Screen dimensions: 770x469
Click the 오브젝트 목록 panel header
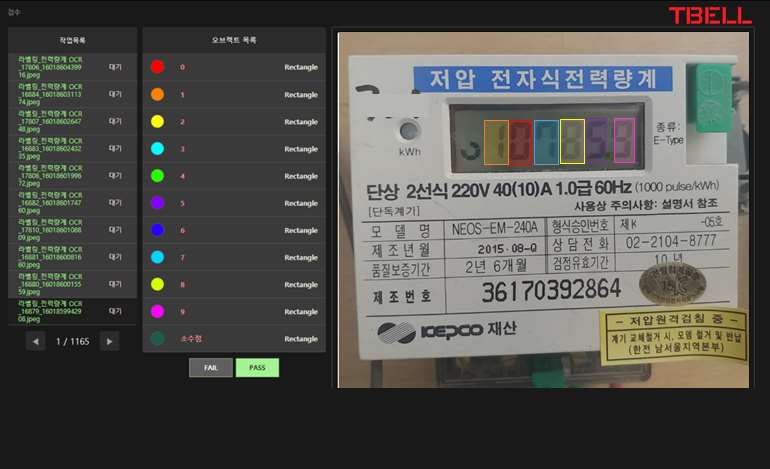coord(234,40)
